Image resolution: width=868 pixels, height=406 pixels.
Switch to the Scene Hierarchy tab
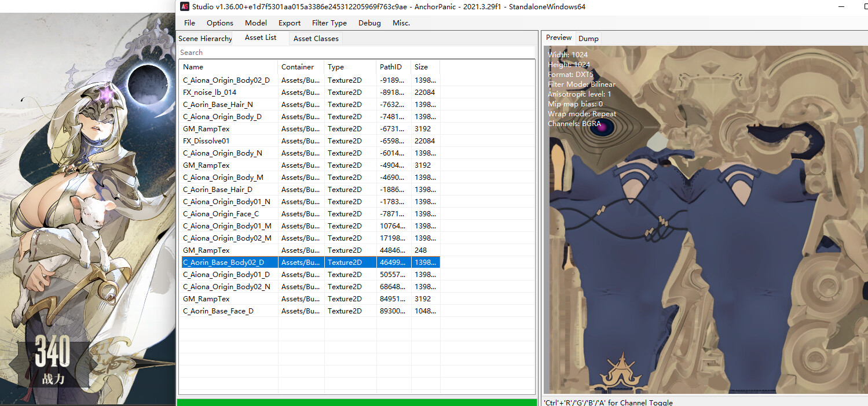[206, 39]
